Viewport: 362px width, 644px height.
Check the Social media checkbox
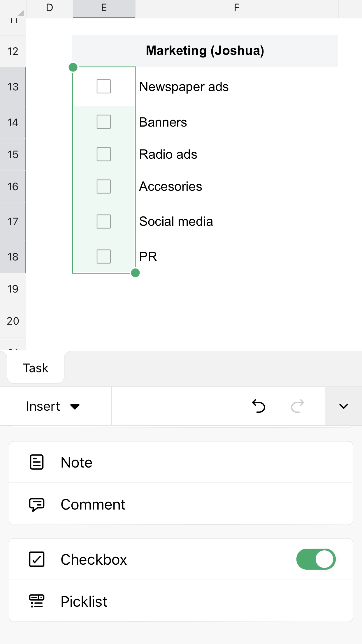[x=104, y=221]
